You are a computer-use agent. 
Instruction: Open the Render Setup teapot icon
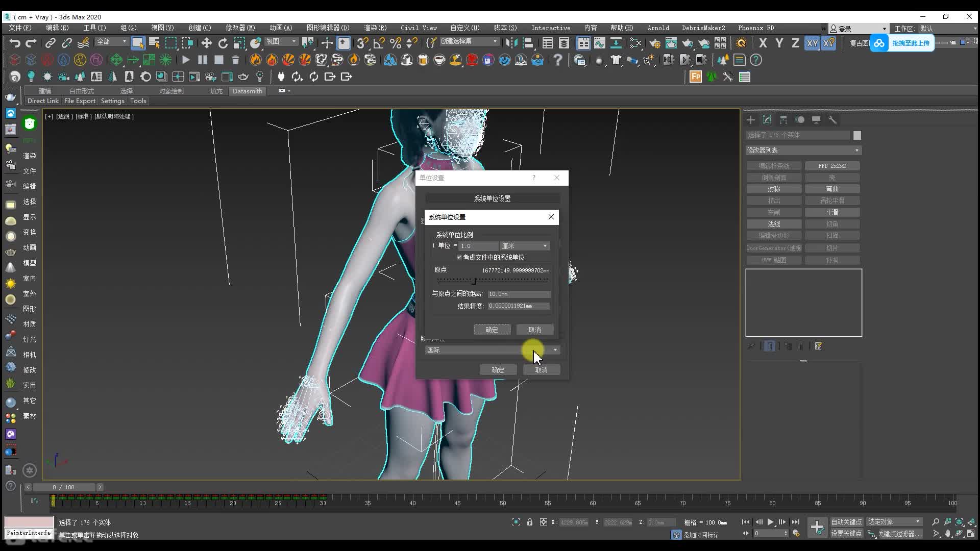pyautogui.click(x=655, y=43)
